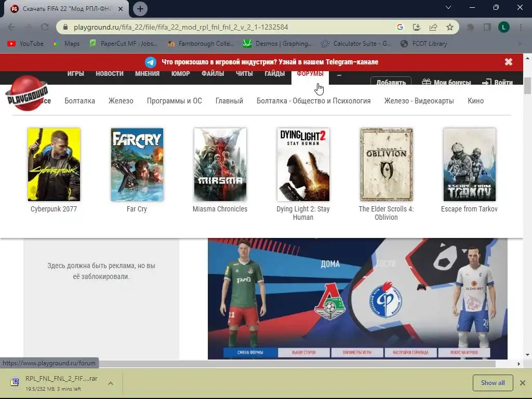Open the tab search chevron
532x399 pixels.
point(448,7)
